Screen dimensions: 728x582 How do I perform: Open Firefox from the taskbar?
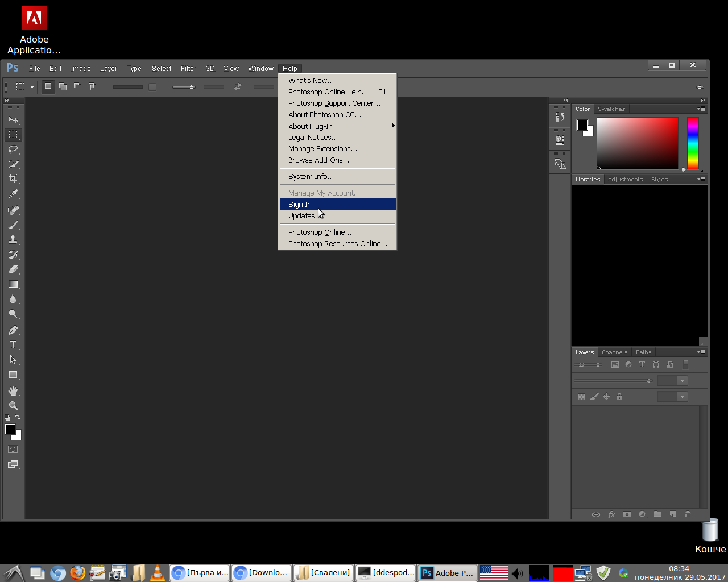click(78, 573)
